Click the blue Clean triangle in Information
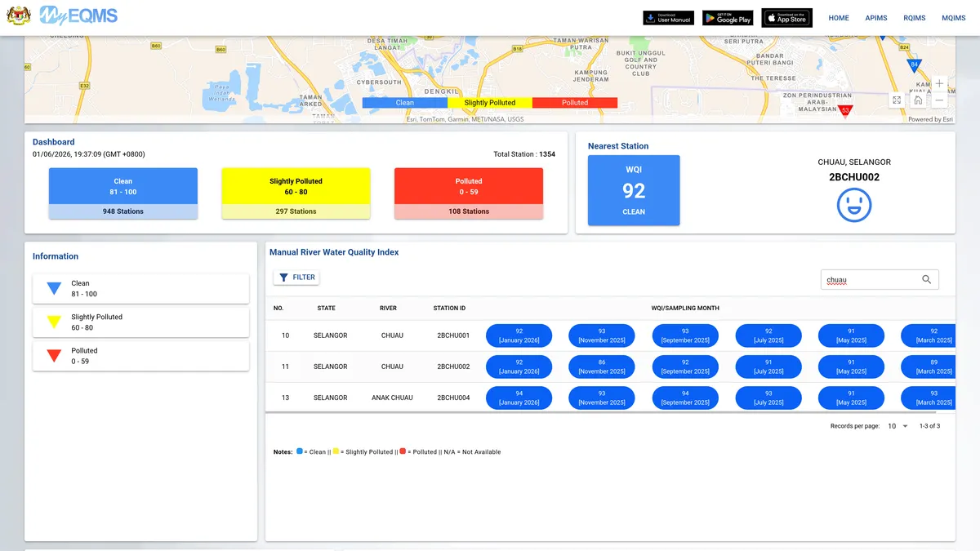The height and width of the screenshot is (551, 980). [54, 288]
